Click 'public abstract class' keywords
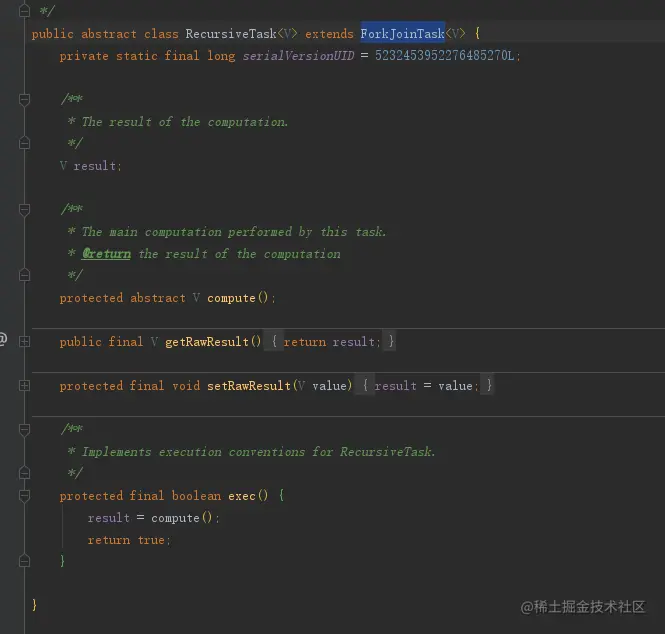The image size is (665, 634). point(105,34)
